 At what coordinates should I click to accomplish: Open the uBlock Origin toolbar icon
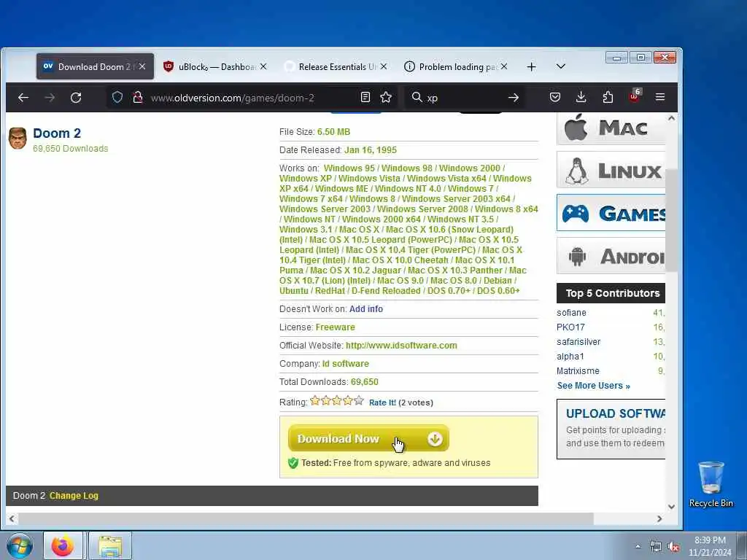pyautogui.click(x=634, y=96)
